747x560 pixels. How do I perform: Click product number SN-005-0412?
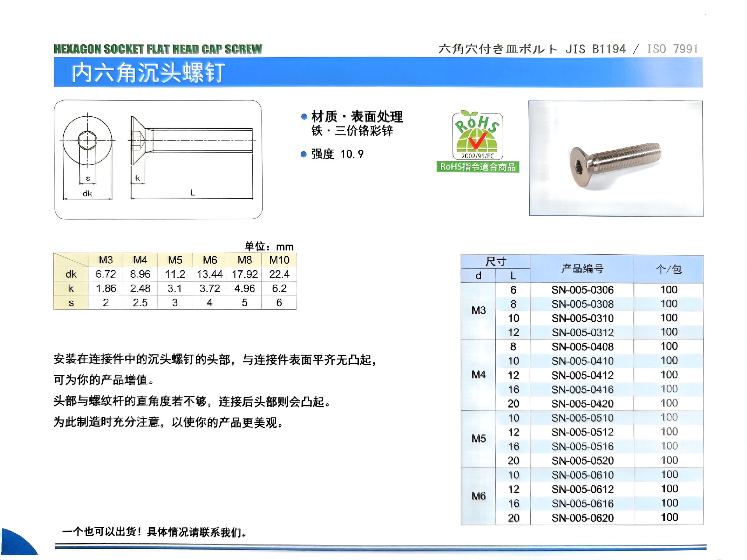click(582, 375)
